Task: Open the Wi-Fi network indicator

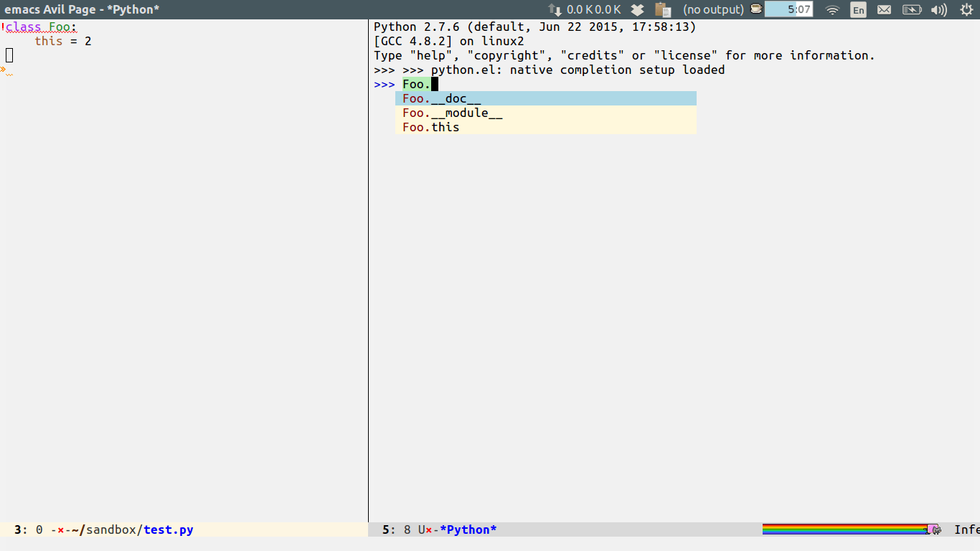Action: (x=831, y=9)
